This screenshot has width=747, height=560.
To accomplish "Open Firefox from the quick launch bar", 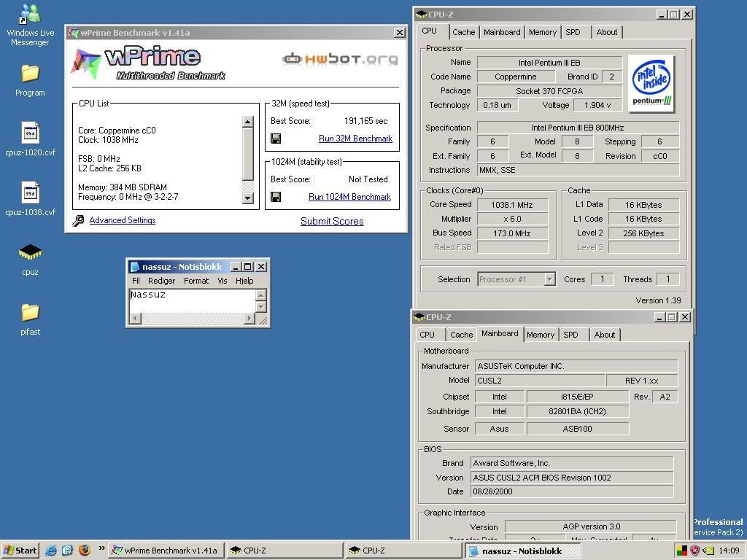I will coord(85,551).
